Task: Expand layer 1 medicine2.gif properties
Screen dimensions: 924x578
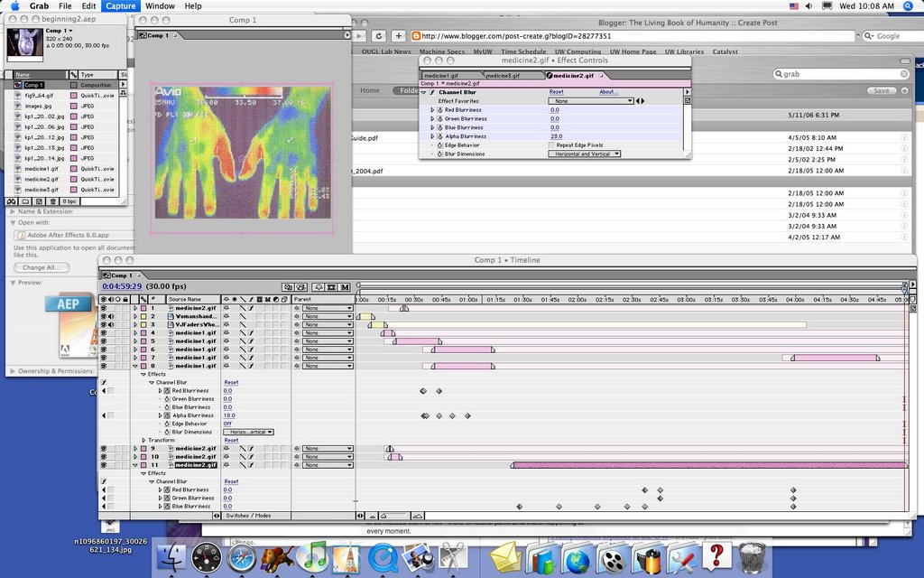Action: (135, 309)
